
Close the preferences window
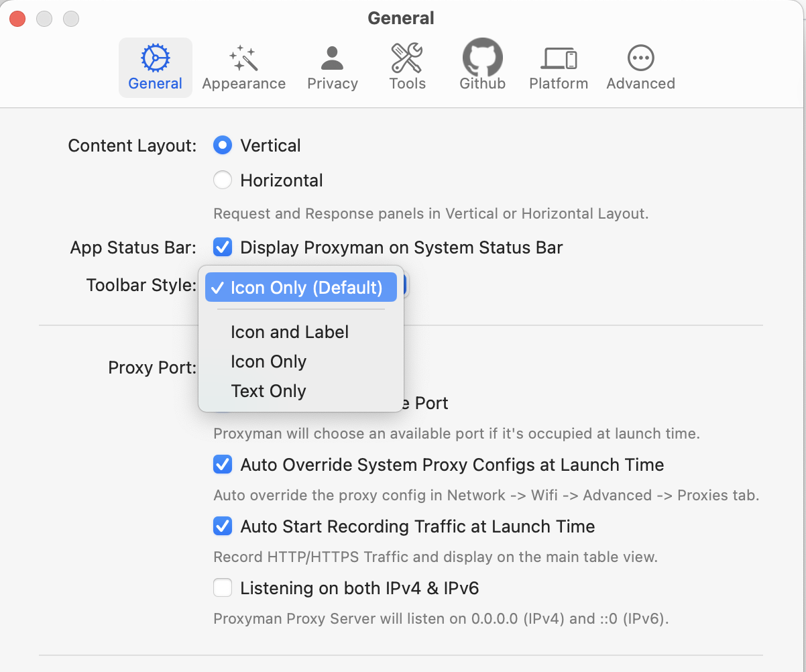tap(17, 19)
